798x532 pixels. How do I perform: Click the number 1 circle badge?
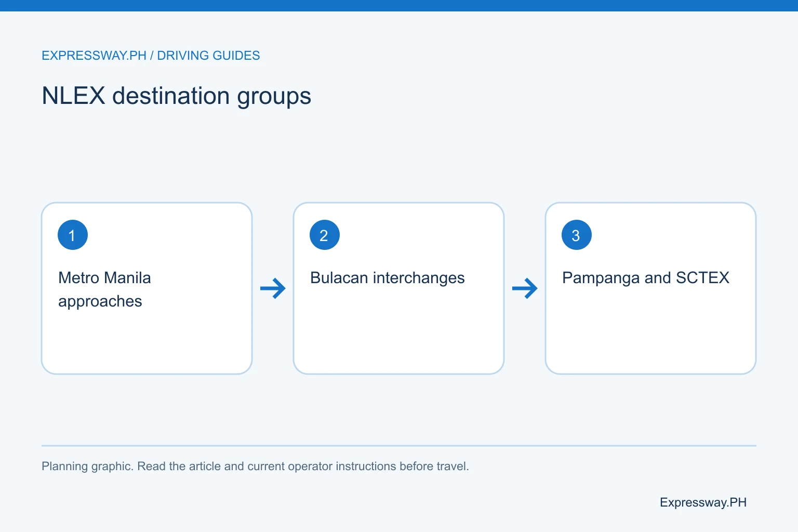(x=73, y=235)
